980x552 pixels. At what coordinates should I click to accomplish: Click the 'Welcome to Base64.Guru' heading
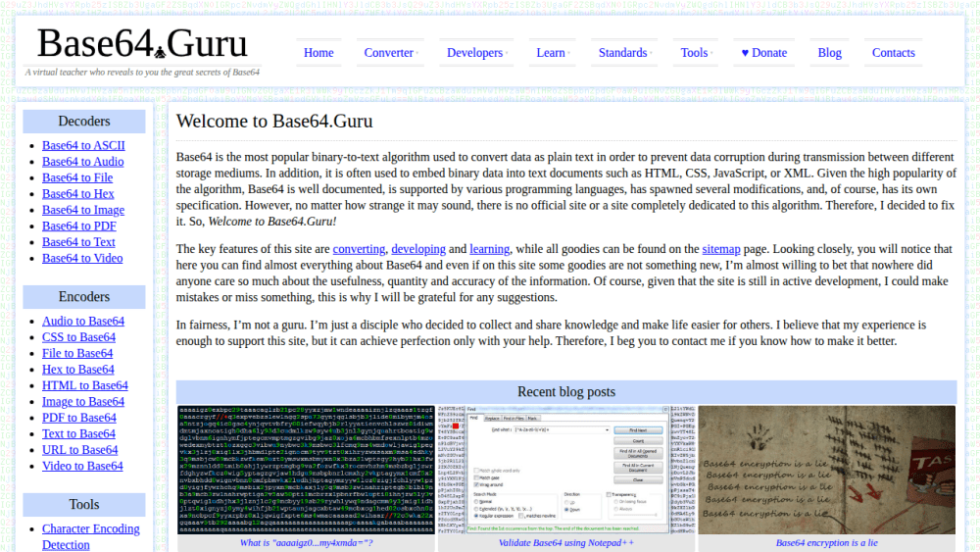(274, 122)
